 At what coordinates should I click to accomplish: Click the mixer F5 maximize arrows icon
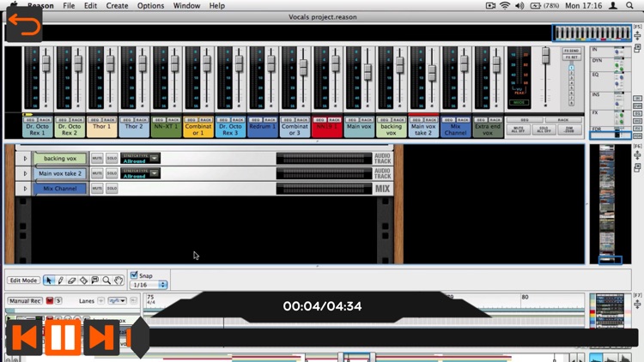637,36
